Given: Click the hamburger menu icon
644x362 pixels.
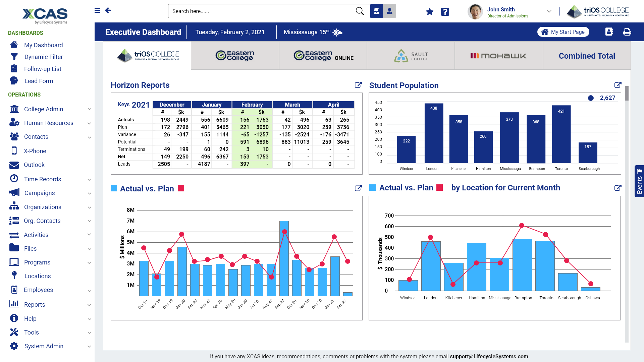Looking at the screenshot, I should (x=97, y=11).
